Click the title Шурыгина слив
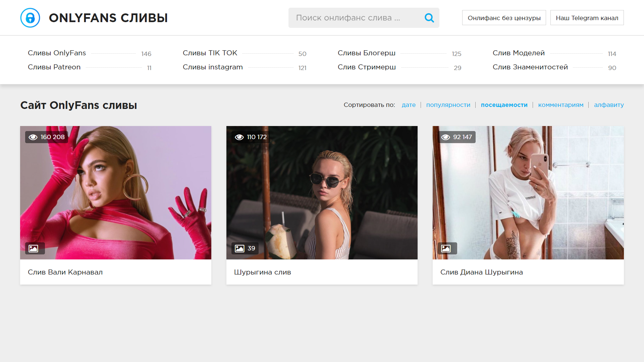This screenshot has height=362, width=644. click(262, 272)
